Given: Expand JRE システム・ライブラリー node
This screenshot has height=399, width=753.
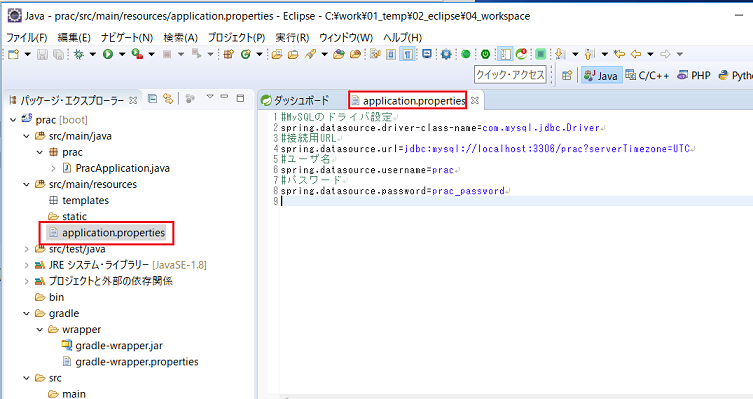Looking at the screenshot, I should tap(26, 265).
